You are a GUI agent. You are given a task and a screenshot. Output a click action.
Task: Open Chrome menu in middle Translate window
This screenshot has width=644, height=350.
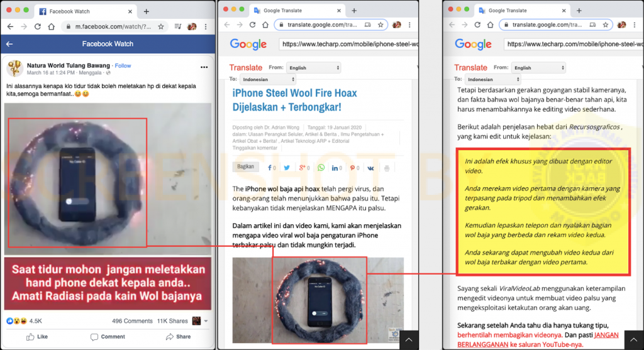click(409, 25)
